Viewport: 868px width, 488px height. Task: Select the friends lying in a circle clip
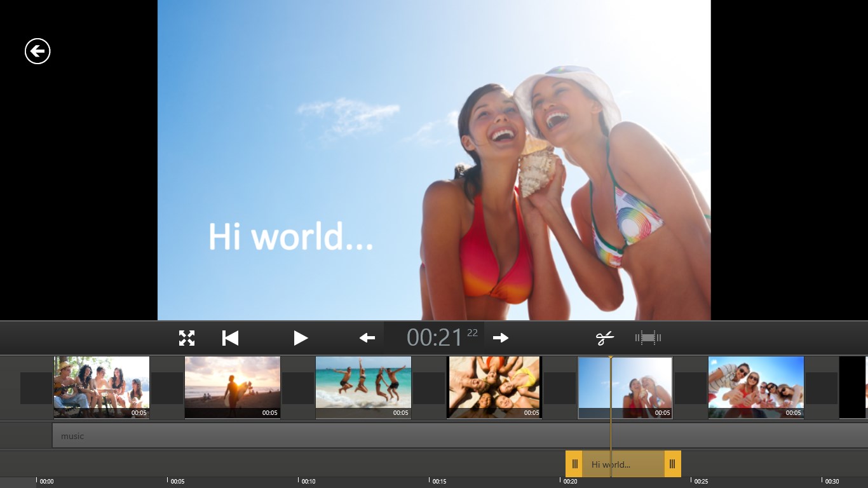pos(494,387)
